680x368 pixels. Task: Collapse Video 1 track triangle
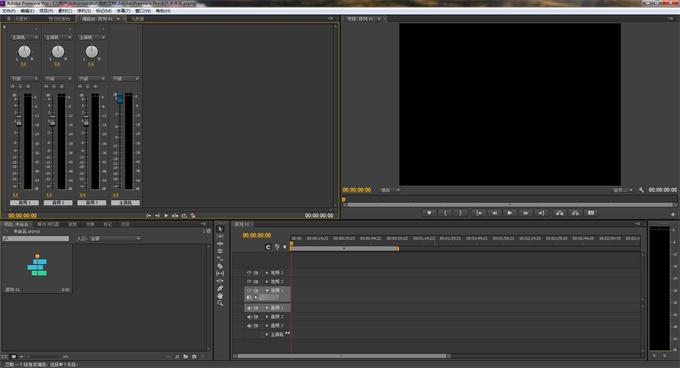267,290
